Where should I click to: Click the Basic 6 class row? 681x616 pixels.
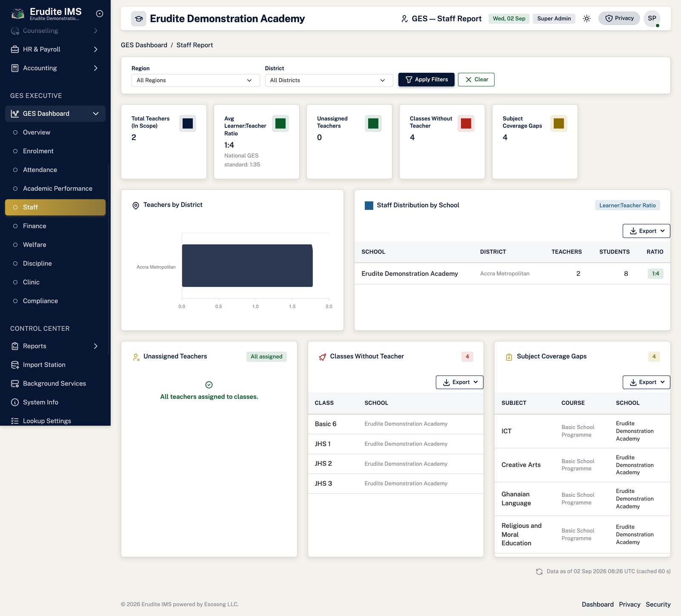[x=396, y=424]
